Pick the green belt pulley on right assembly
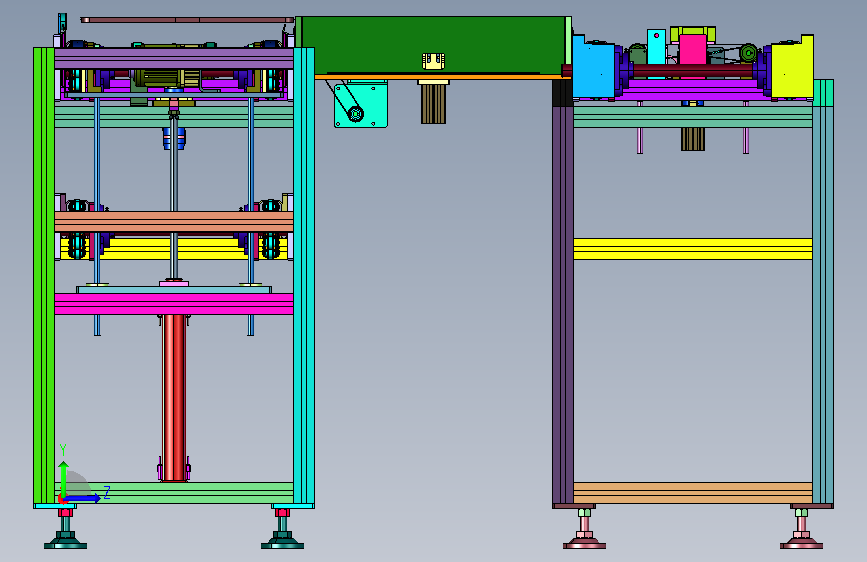Screen dimensions: 867x562 [x=749, y=53]
